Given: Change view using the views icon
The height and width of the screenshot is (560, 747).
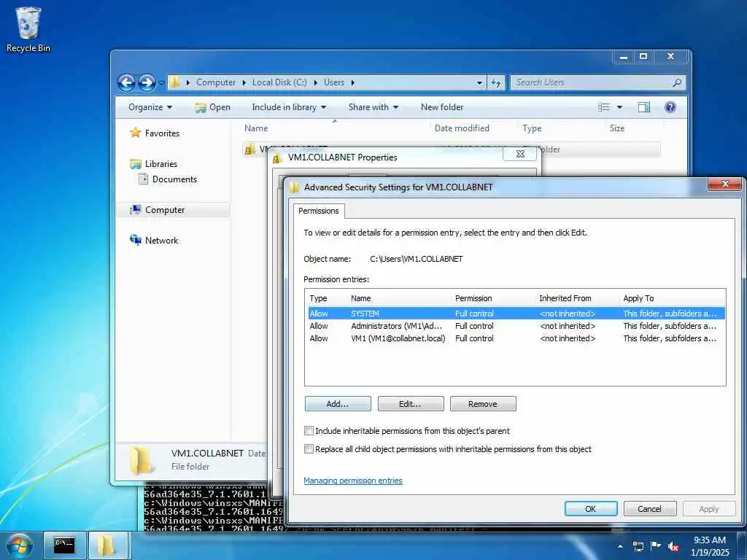Looking at the screenshot, I should [x=603, y=107].
